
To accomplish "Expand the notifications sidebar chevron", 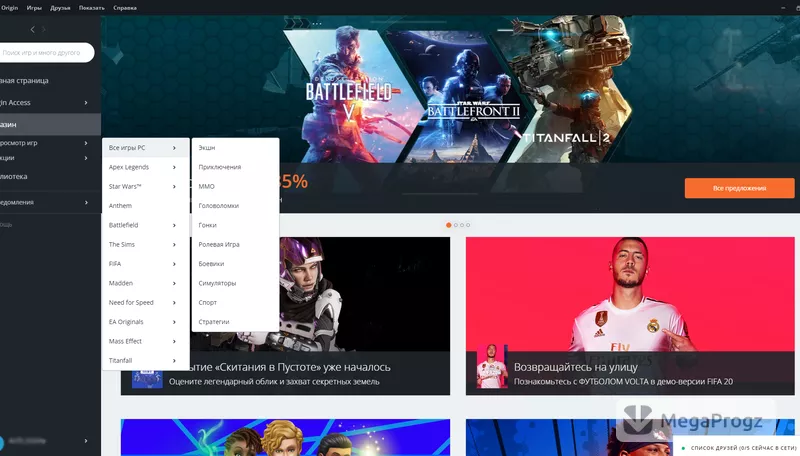I will tap(86, 202).
